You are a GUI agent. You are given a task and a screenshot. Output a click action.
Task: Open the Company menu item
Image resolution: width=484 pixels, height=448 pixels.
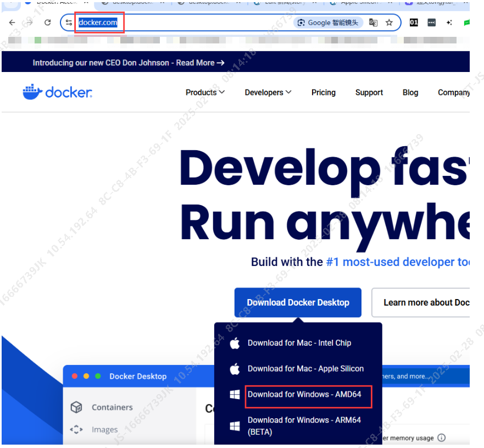454,92
